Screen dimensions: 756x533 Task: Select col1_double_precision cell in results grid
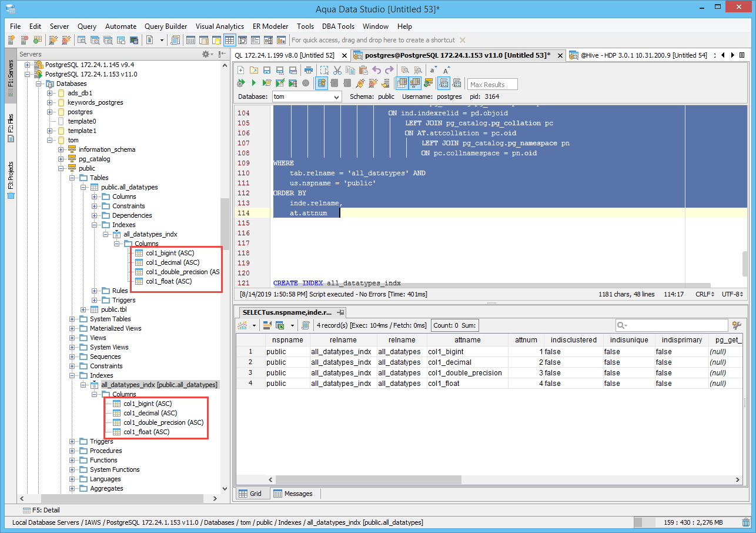click(x=467, y=373)
